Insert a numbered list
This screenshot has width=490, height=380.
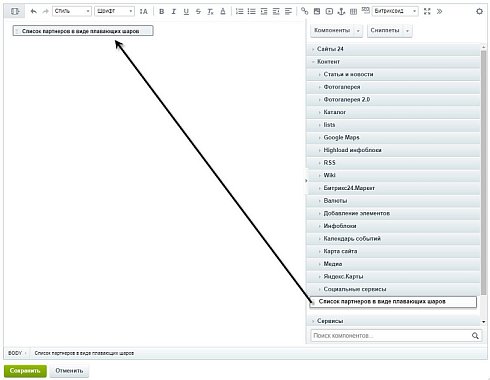(x=239, y=11)
